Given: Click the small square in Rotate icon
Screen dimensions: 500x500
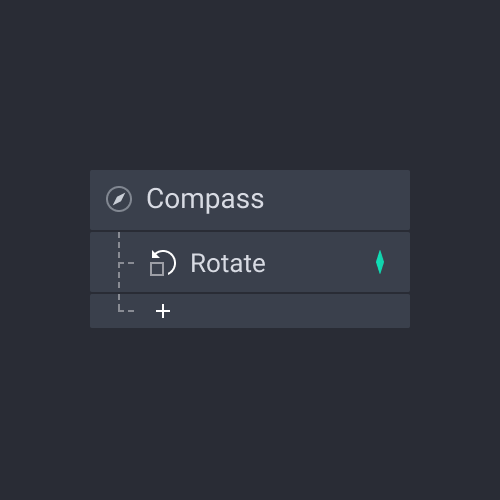Looking at the screenshot, I should tap(157, 269).
